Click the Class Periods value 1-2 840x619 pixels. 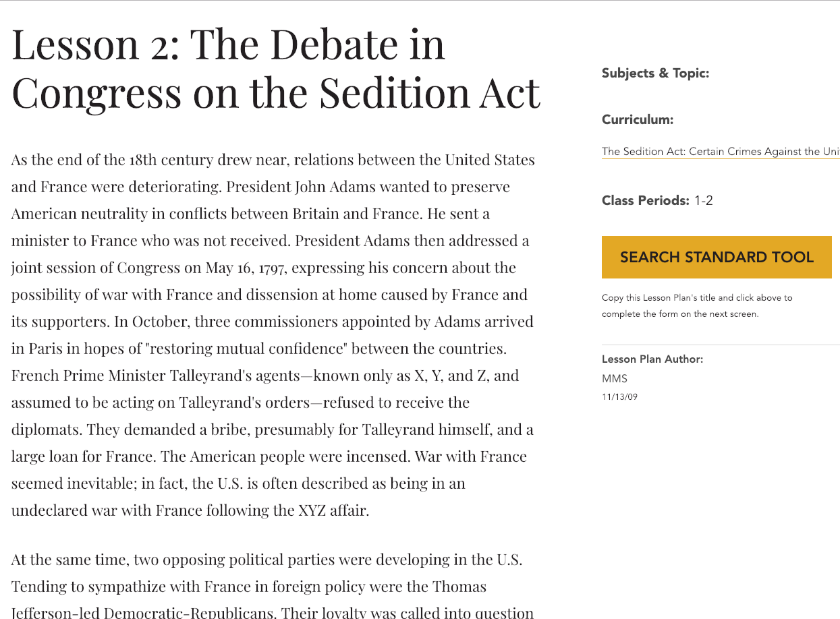click(702, 200)
